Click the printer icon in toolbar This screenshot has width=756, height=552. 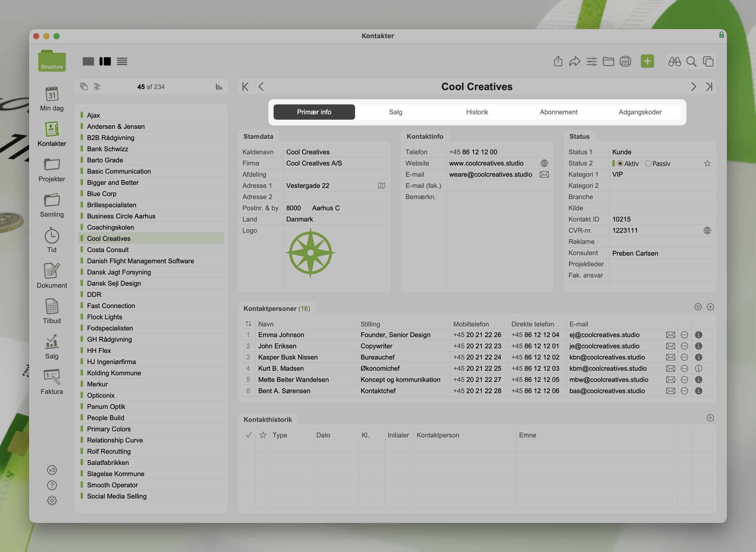(x=625, y=61)
